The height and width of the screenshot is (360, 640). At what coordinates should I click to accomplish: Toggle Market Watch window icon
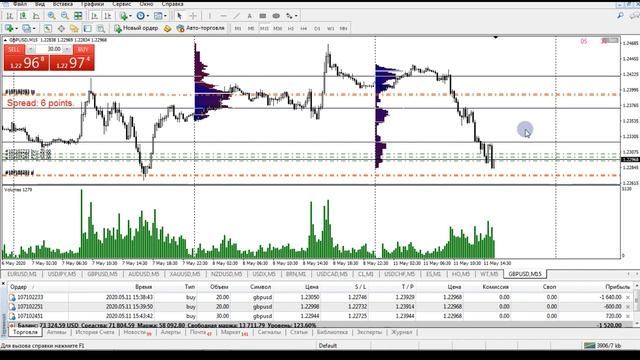[x=48, y=28]
